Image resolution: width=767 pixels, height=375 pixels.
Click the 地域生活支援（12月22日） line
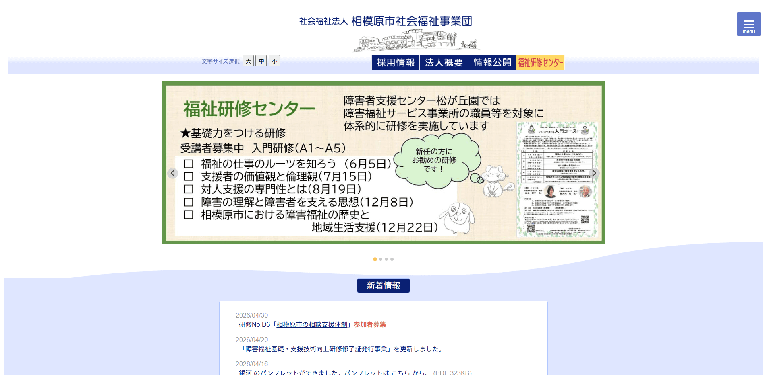pos(375,227)
